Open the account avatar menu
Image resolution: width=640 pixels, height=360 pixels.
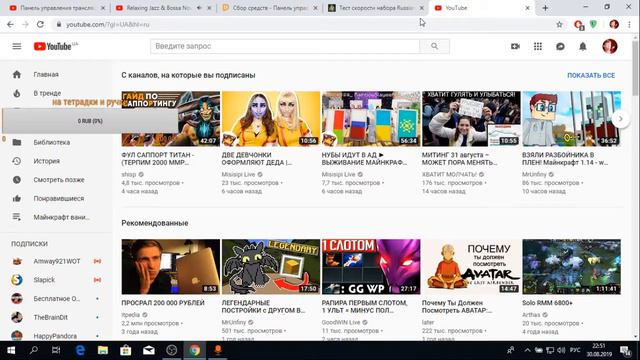point(610,46)
